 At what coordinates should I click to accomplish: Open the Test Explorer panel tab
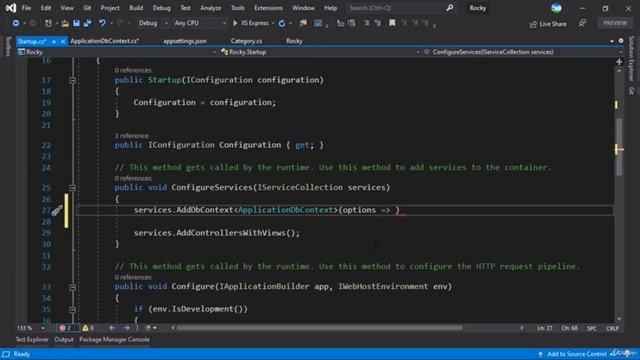click(x=32, y=340)
